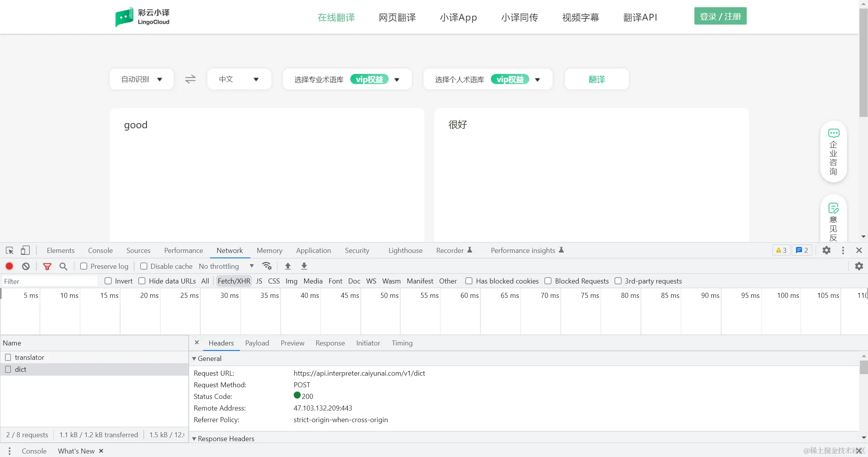This screenshot has width=868, height=457.
Task: Click the 登录 / 注册 login button
Action: (720, 16)
